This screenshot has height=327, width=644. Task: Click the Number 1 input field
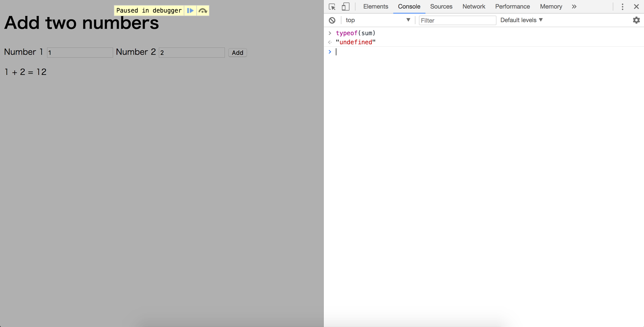(80, 53)
